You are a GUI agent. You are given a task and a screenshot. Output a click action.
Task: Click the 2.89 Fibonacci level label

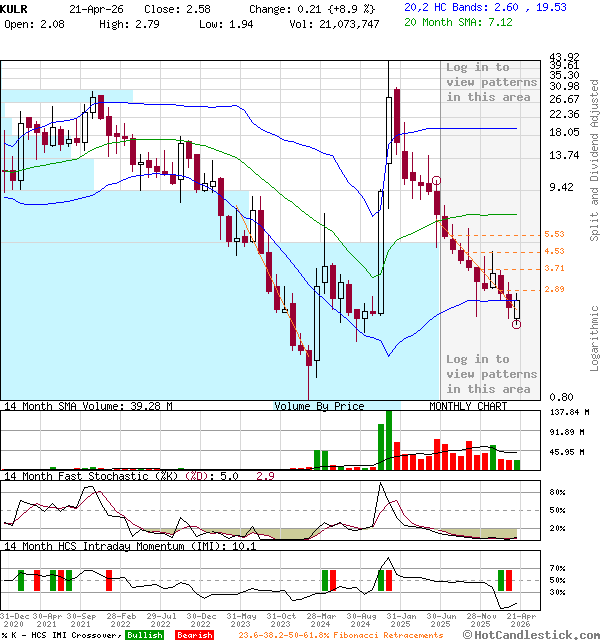[x=555, y=290]
